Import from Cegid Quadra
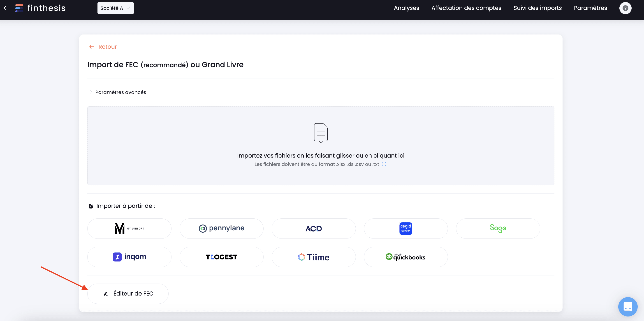The width and height of the screenshot is (644, 321). click(x=406, y=229)
